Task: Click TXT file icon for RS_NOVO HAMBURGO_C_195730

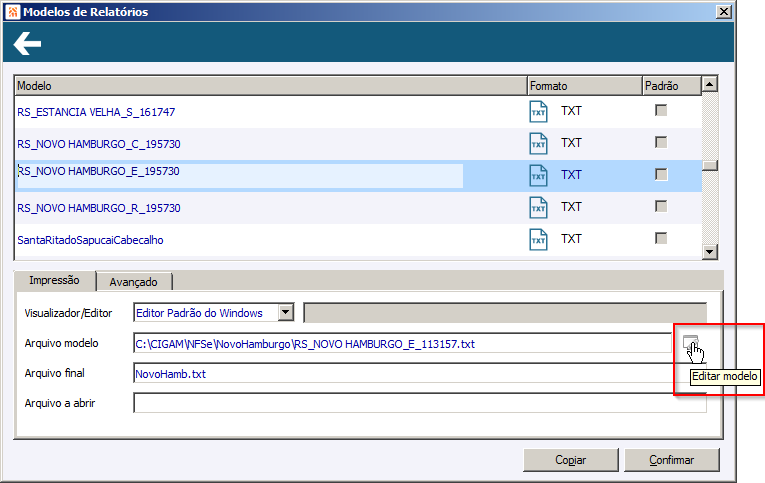Action: [x=538, y=143]
